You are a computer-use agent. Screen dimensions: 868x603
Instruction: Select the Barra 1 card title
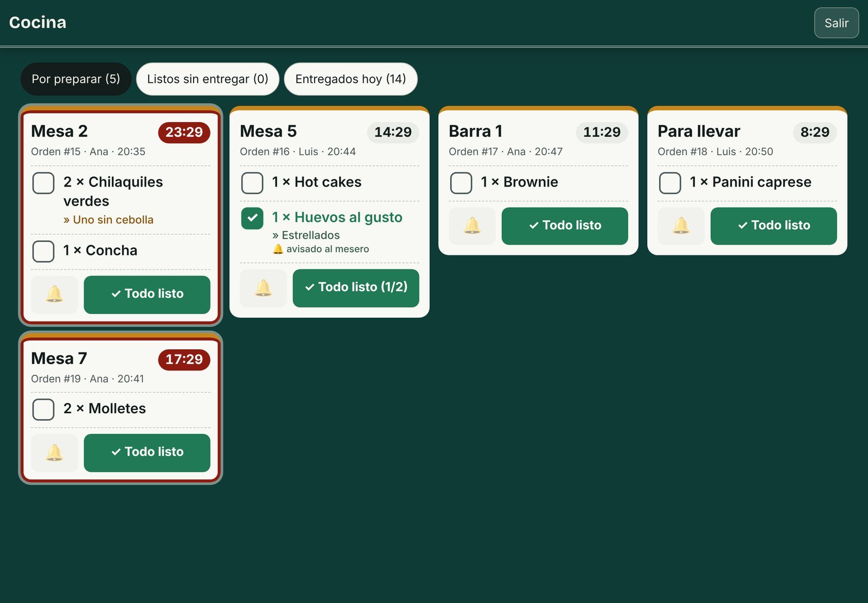pyautogui.click(x=475, y=131)
